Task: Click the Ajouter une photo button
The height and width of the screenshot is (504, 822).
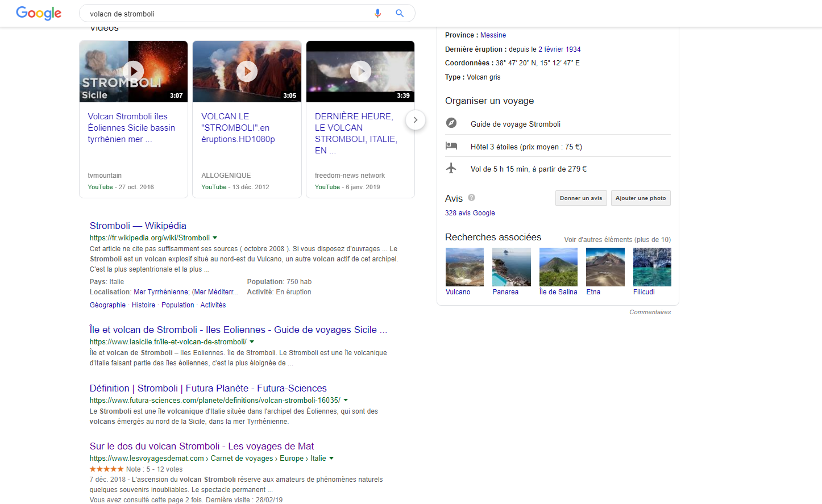Action: click(641, 198)
